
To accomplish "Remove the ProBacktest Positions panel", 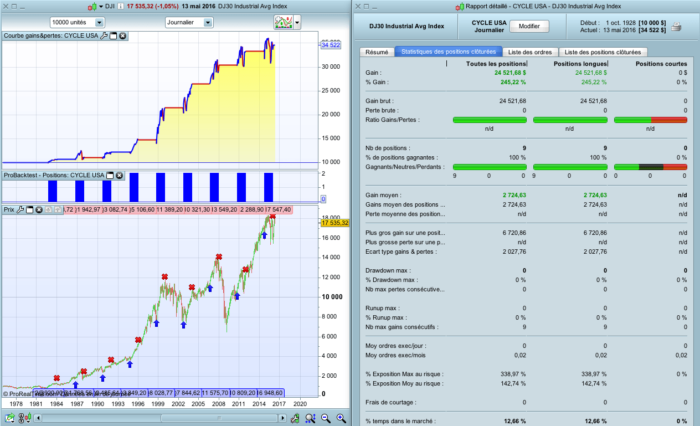I will click(x=119, y=175).
